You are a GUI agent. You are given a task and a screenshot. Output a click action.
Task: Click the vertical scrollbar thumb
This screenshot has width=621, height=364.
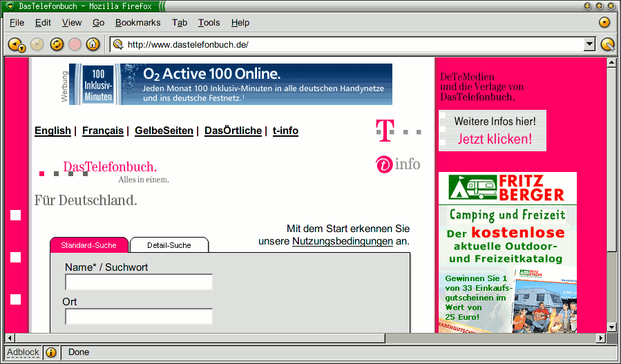611,159
